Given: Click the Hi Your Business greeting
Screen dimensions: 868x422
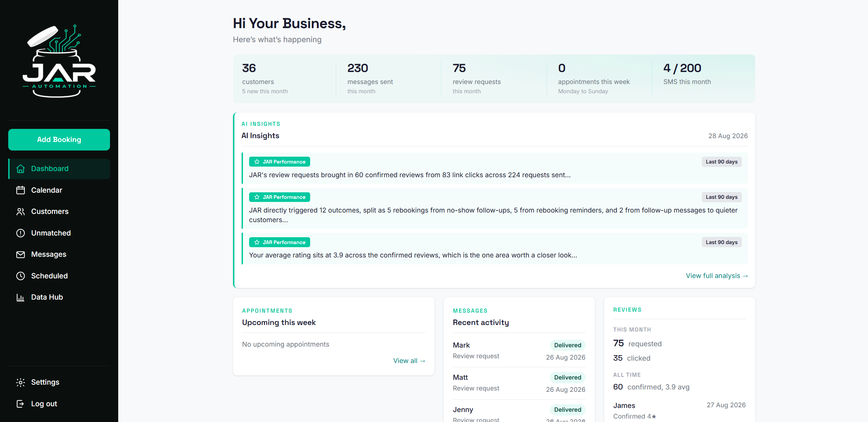Looking at the screenshot, I should tap(290, 24).
